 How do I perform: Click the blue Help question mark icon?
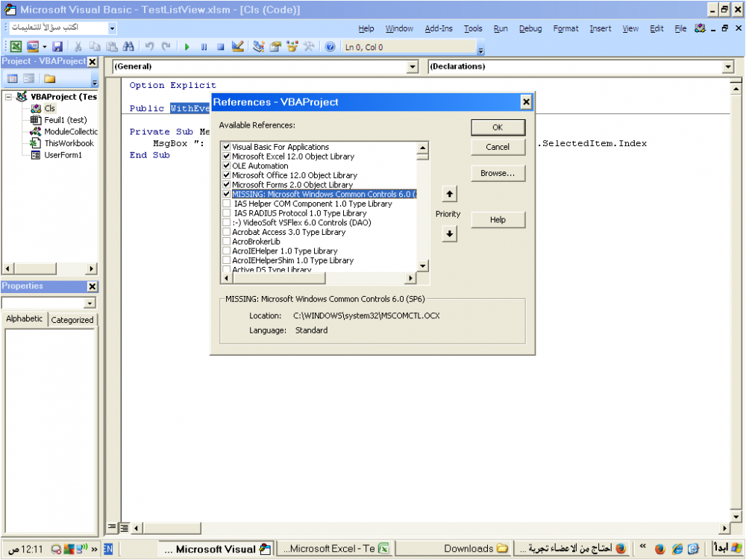pos(330,46)
